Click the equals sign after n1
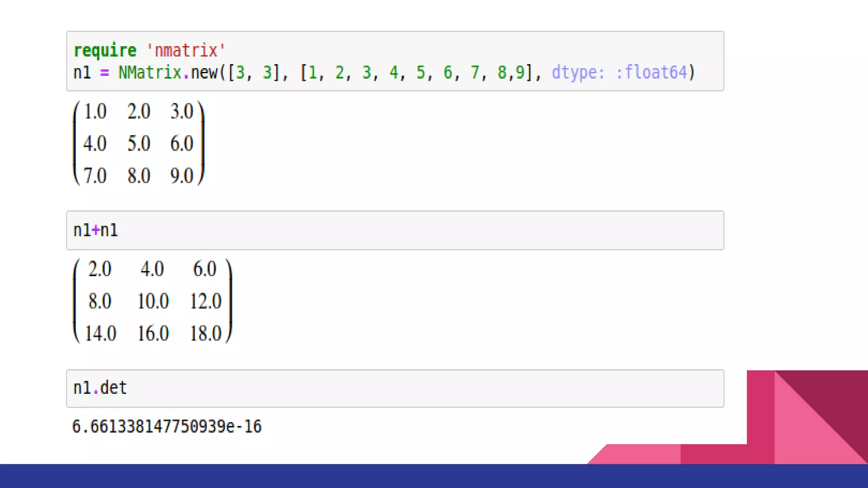 [104, 73]
